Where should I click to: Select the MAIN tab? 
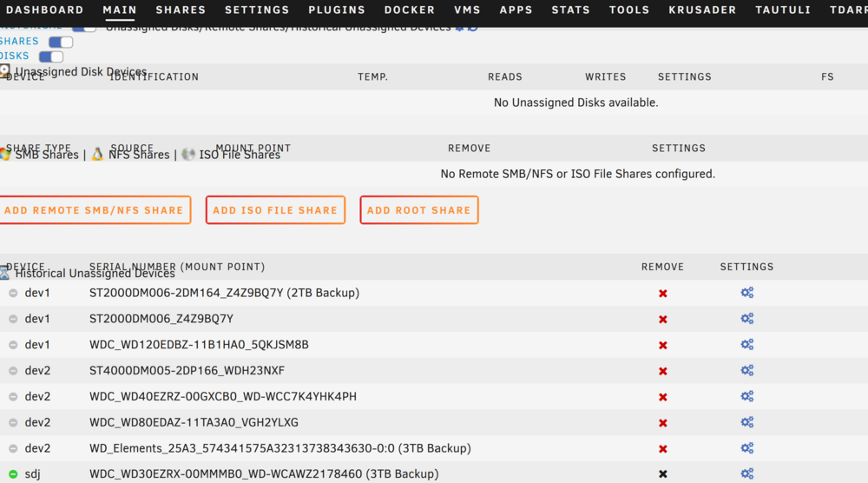pos(120,10)
